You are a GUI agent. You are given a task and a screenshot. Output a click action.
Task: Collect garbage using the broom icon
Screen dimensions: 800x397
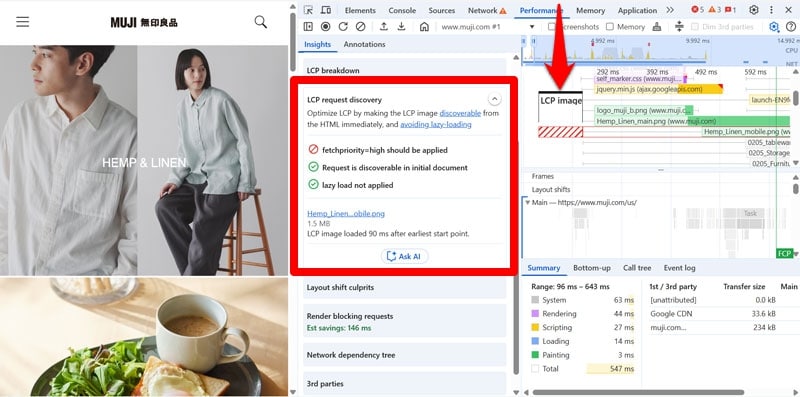tap(657, 27)
